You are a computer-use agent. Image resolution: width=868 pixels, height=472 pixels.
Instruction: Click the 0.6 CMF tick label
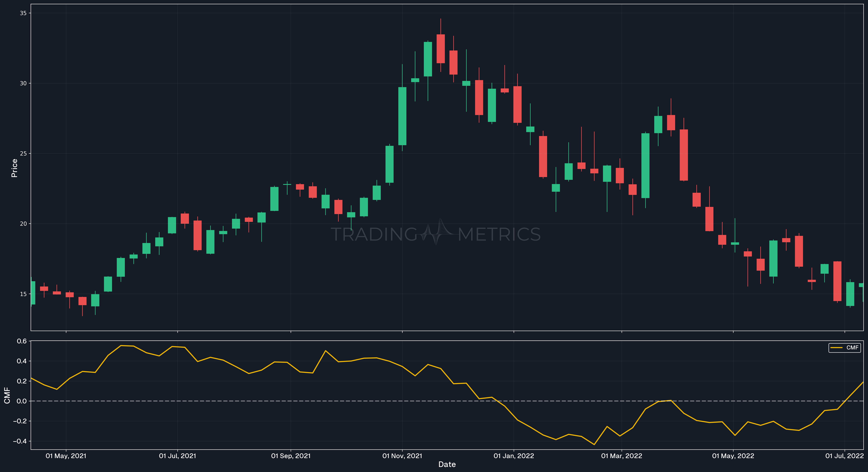(x=22, y=341)
